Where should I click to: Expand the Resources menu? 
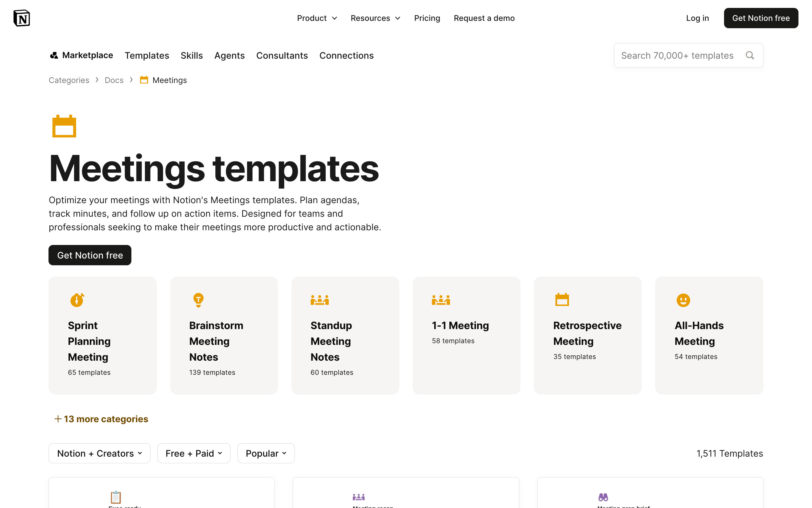tap(376, 18)
